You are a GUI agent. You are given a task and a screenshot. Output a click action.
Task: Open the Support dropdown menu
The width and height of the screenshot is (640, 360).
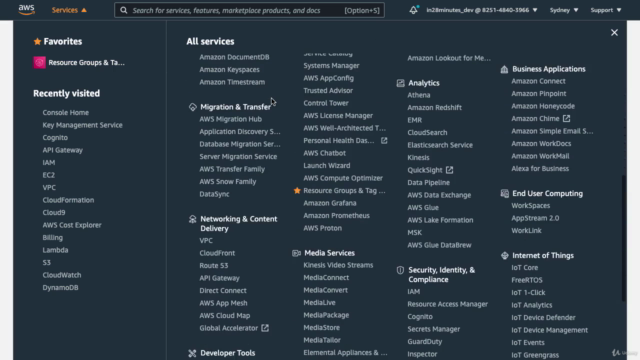tap(606, 10)
